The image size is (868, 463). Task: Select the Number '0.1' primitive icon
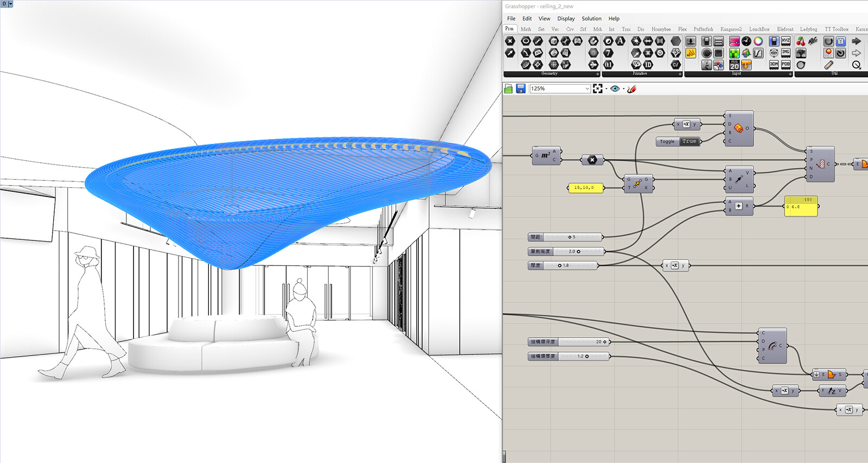tap(608, 65)
